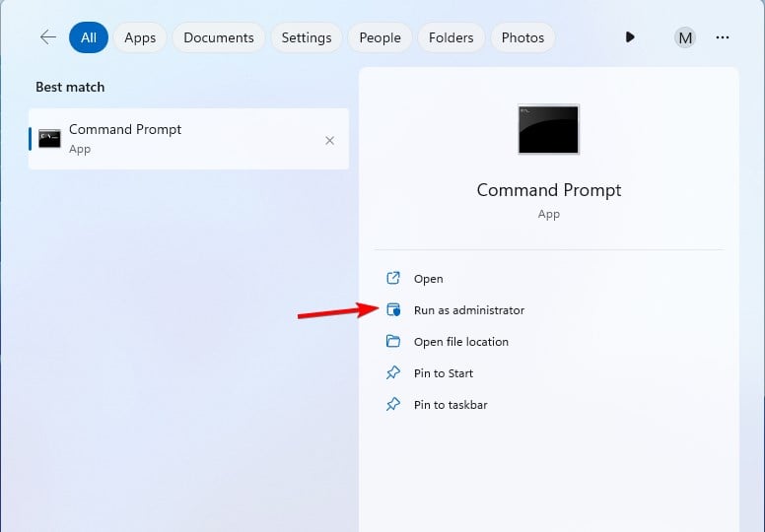Select the All filter tab

[x=89, y=37]
